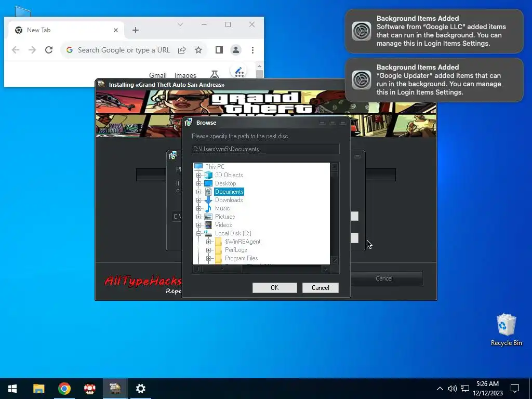Screen dimensions: 532x399
Task: Open Chrome side panel icon
Action: (x=219, y=50)
